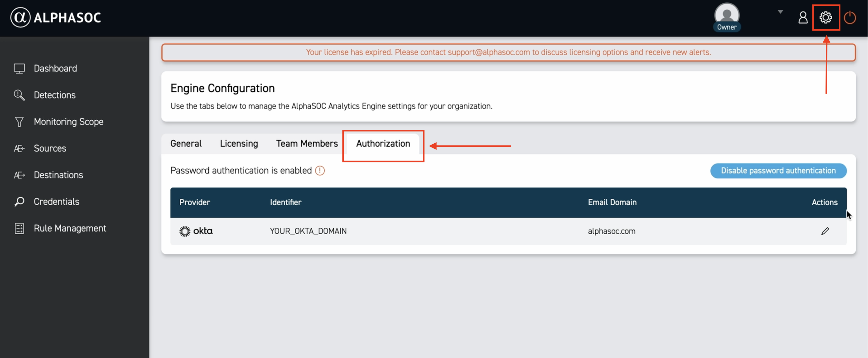Click the Owner user avatar

click(726, 15)
